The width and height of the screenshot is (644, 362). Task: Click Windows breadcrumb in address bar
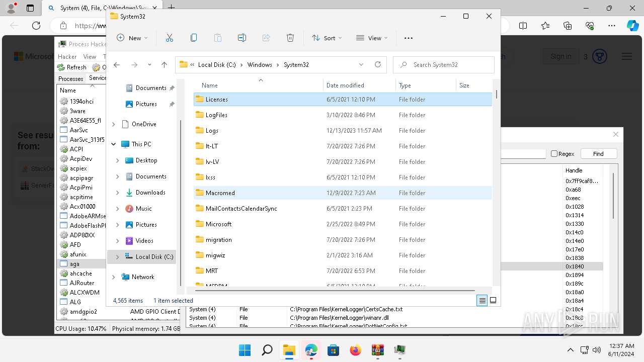click(x=260, y=65)
